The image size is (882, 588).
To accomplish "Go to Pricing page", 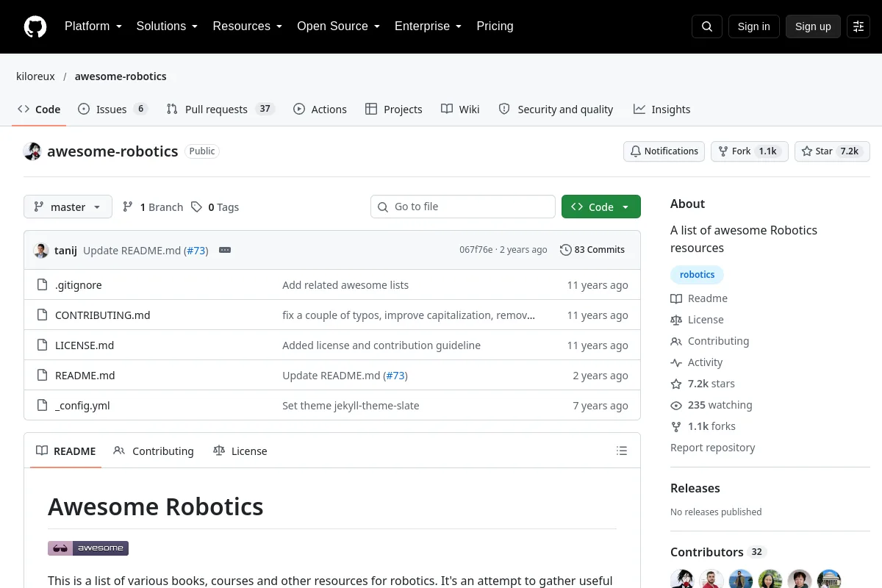I will (495, 26).
